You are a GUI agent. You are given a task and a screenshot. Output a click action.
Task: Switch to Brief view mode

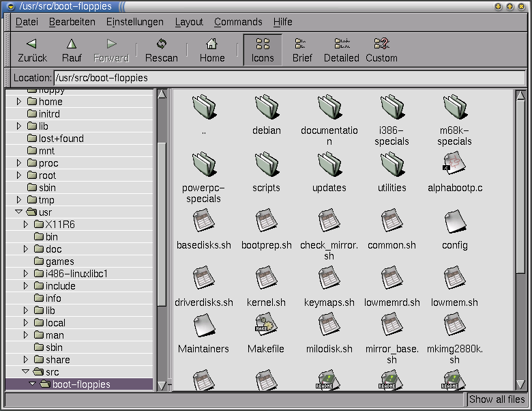click(302, 51)
